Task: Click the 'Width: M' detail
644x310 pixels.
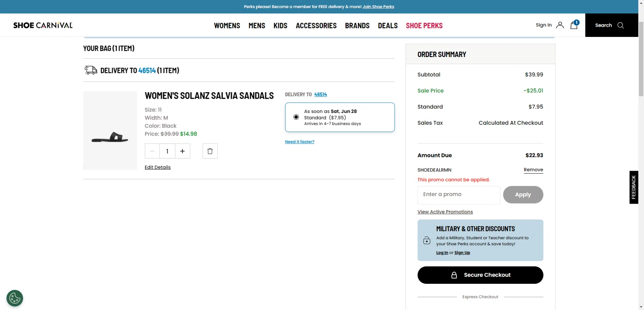Action: click(x=156, y=118)
